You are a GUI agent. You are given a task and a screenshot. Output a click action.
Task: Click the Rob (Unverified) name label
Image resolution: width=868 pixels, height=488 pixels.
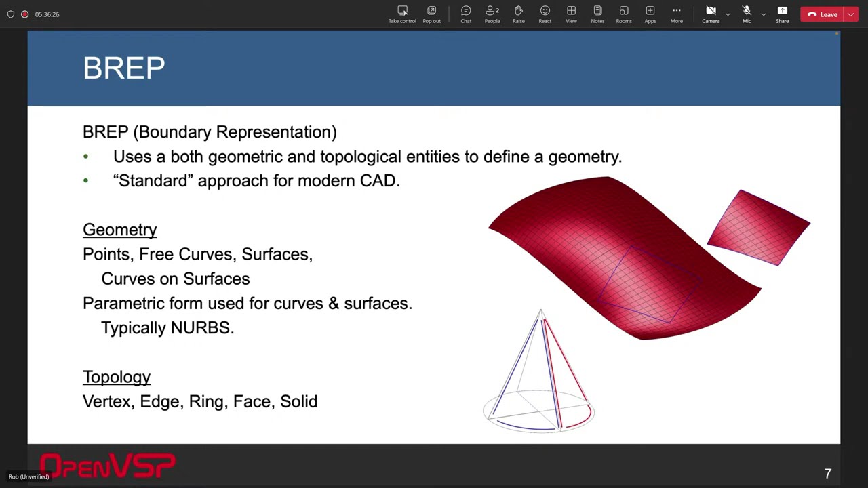point(28,476)
